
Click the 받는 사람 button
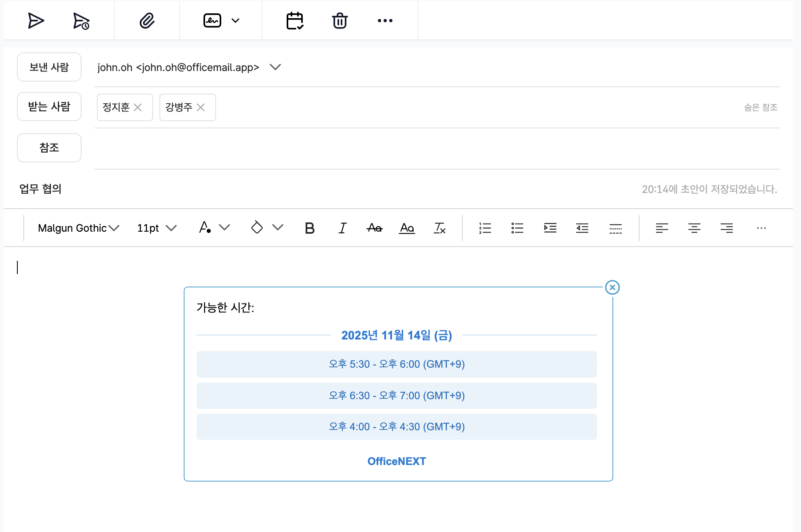click(x=49, y=107)
